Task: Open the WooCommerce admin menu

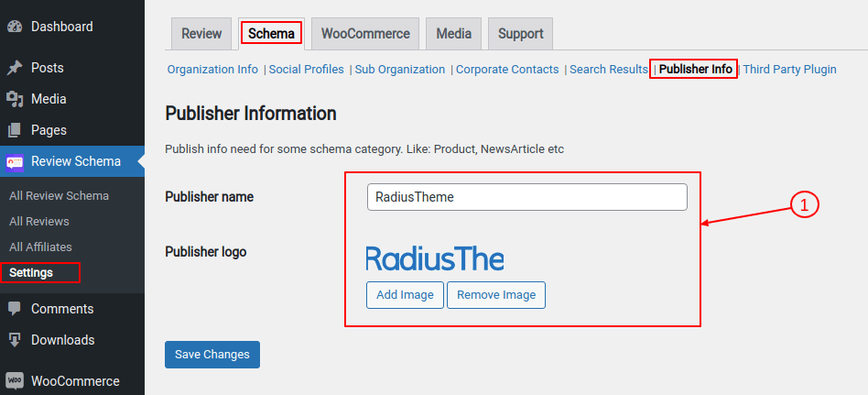Action: point(75,381)
